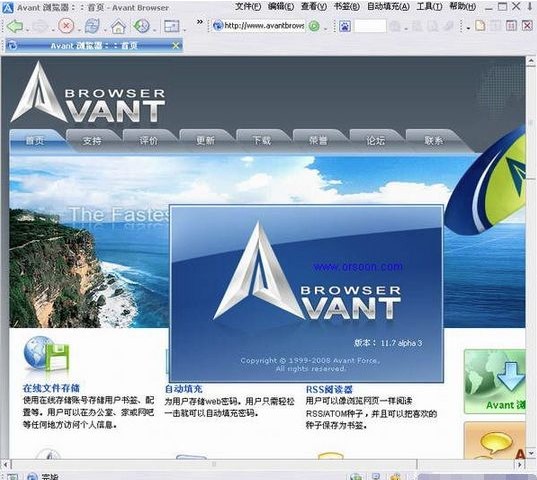Image resolution: width=537 pixels, height=480 pixels.
Task: Click the vertical scrollbar up arrow
Action: click(530, 62)
